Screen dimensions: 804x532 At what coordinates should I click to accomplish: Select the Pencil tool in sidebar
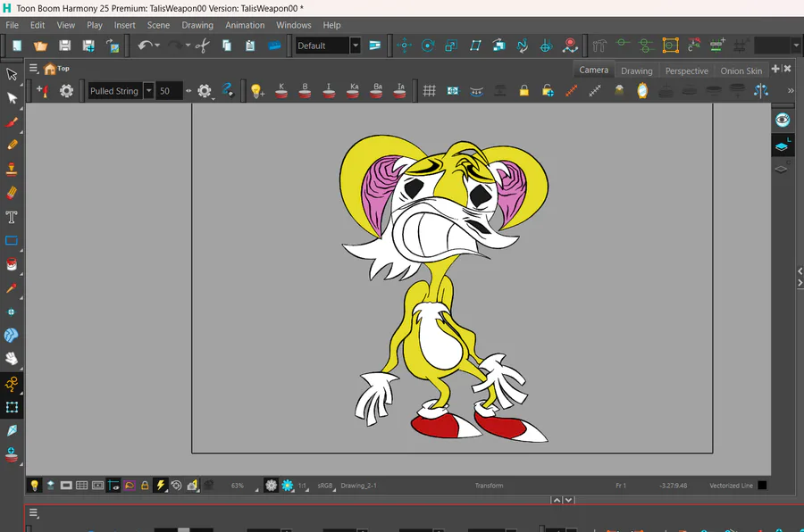click(x=12, y=145)
